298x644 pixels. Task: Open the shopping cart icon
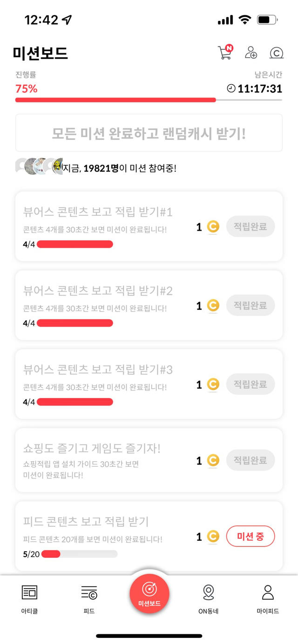224,53
